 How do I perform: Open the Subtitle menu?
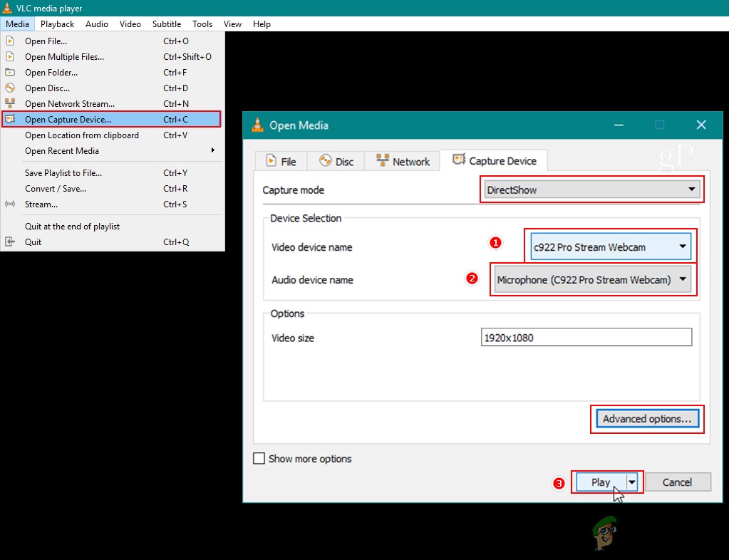point(167,24)
